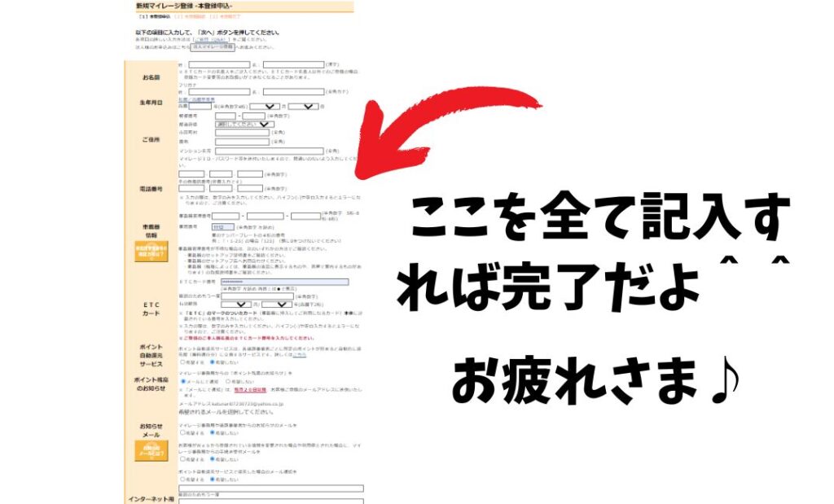The image size is (834, 504).
Task: Click the orange help button under お知らせメール
Action: (x=151, y=450)
